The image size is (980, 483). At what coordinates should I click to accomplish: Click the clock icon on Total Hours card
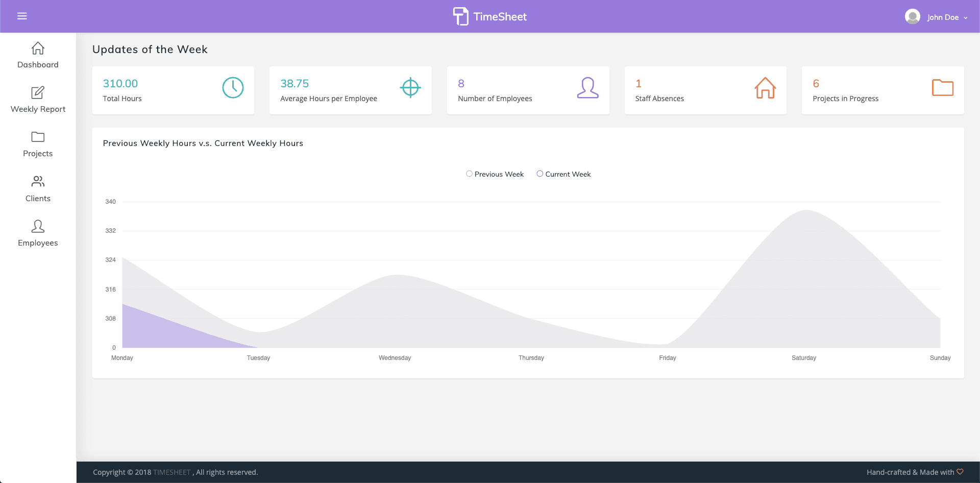pyautogui.click(x=233, y=87)
